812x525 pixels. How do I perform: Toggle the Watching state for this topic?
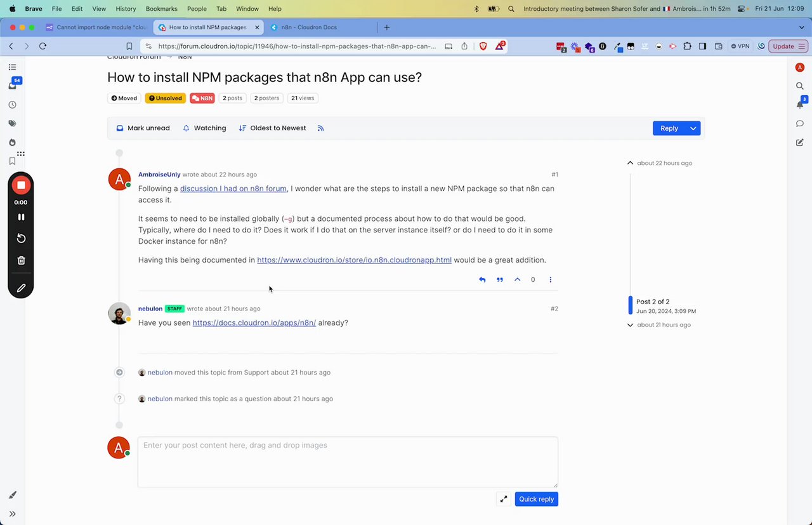click(204, 128)
